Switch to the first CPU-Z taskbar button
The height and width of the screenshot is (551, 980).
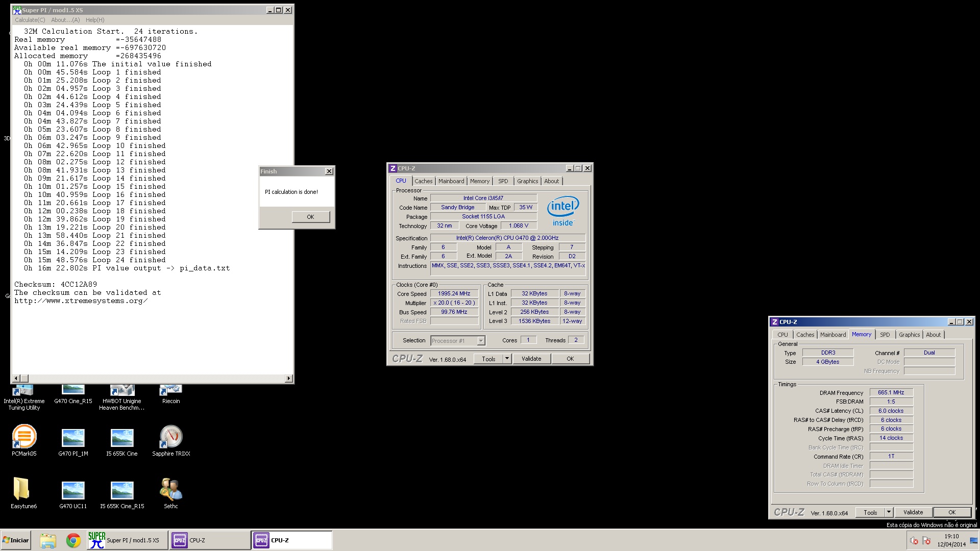(210, 540)
